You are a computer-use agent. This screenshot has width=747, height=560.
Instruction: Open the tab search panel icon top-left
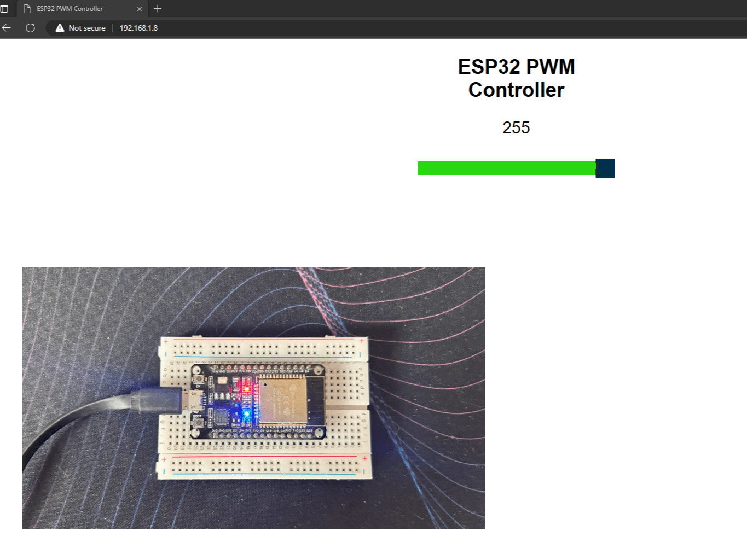[x=4, y=8]
